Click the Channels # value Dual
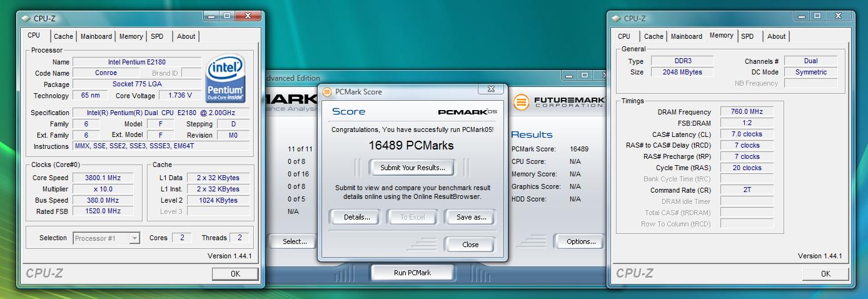868x299 pixels. coord(811,61)
